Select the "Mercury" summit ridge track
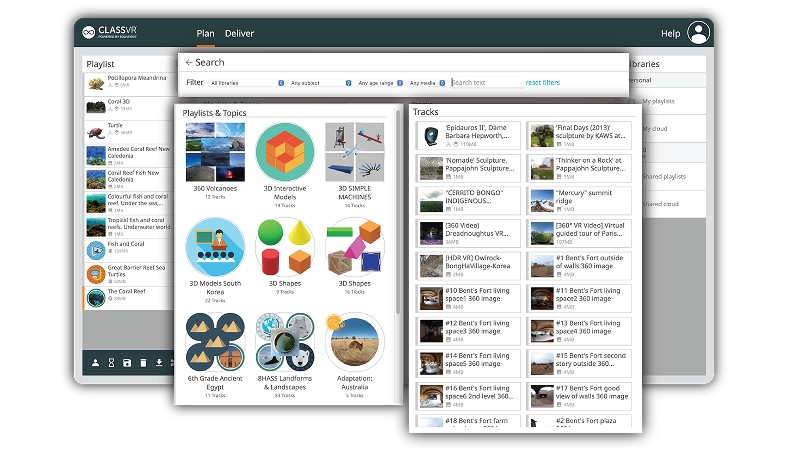Screen dimensions: 788x450 coord(579,201)
